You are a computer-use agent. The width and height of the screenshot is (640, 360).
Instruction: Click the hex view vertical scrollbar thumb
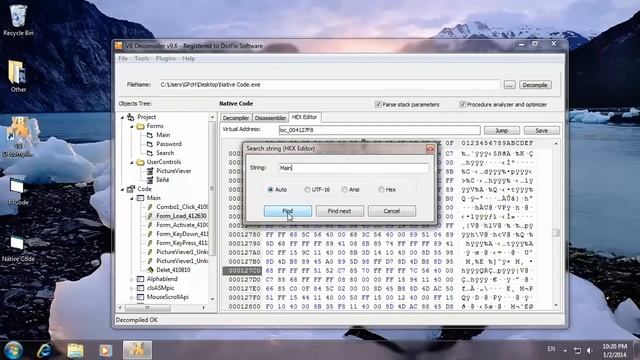pos(556,233)
